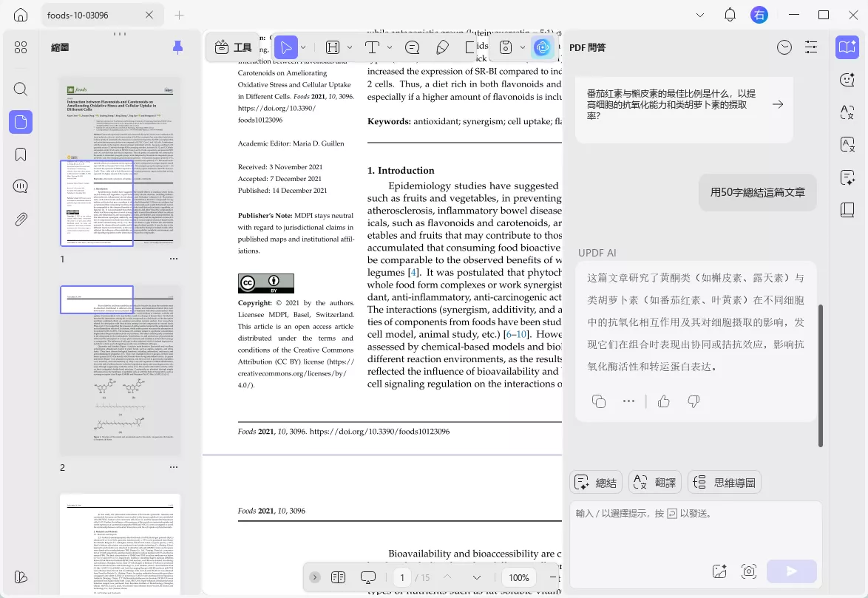The image size is (868, 598).
Task: Edit the current page number field
Action: point(402,577)
